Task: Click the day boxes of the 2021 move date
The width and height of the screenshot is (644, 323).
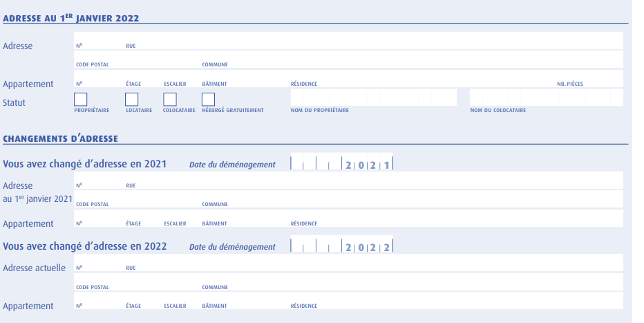Action: pyautogui.click(x=303, y=163)
